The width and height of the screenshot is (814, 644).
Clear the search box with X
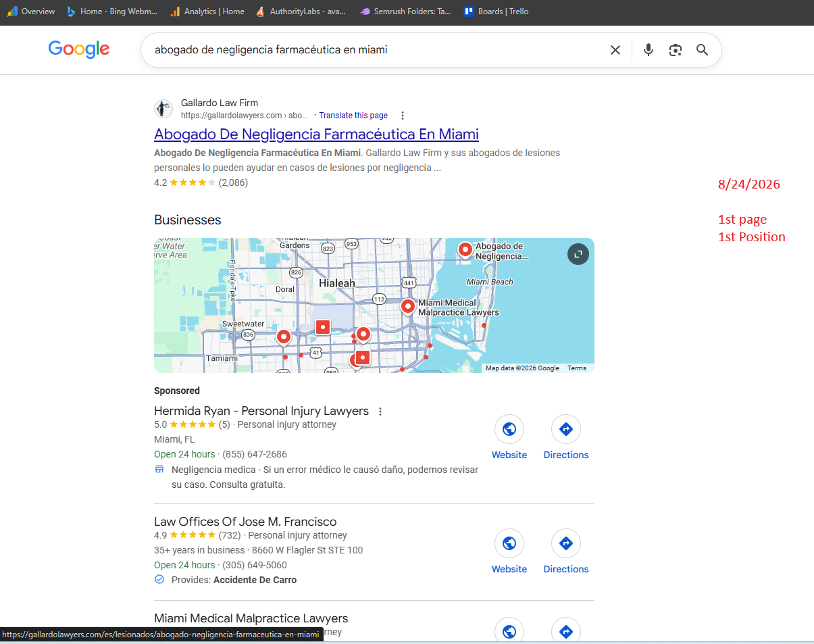(615, 50)
